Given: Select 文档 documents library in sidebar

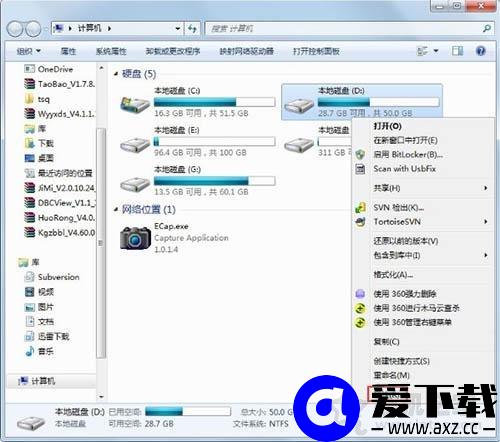Looking at the screenshot, I should (x=39, y=322).
